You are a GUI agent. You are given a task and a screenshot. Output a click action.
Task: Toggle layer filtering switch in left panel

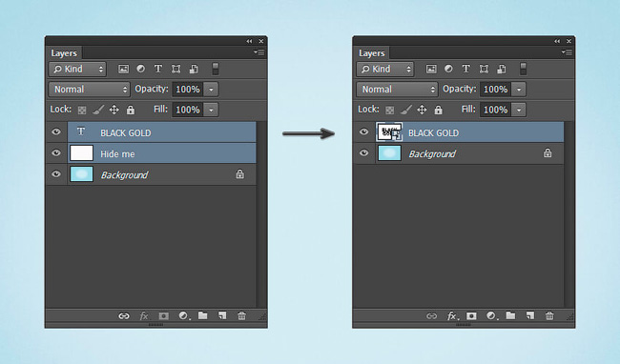click(x=216, y=69)
